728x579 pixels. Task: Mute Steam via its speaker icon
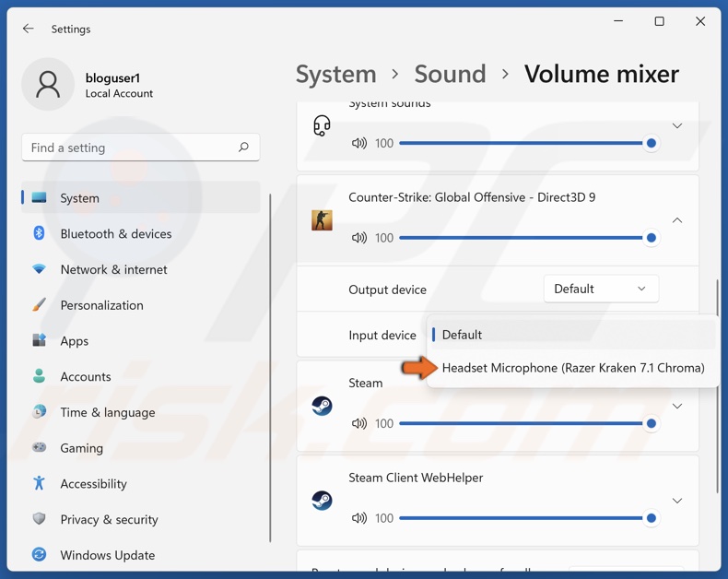coord(358,423)
